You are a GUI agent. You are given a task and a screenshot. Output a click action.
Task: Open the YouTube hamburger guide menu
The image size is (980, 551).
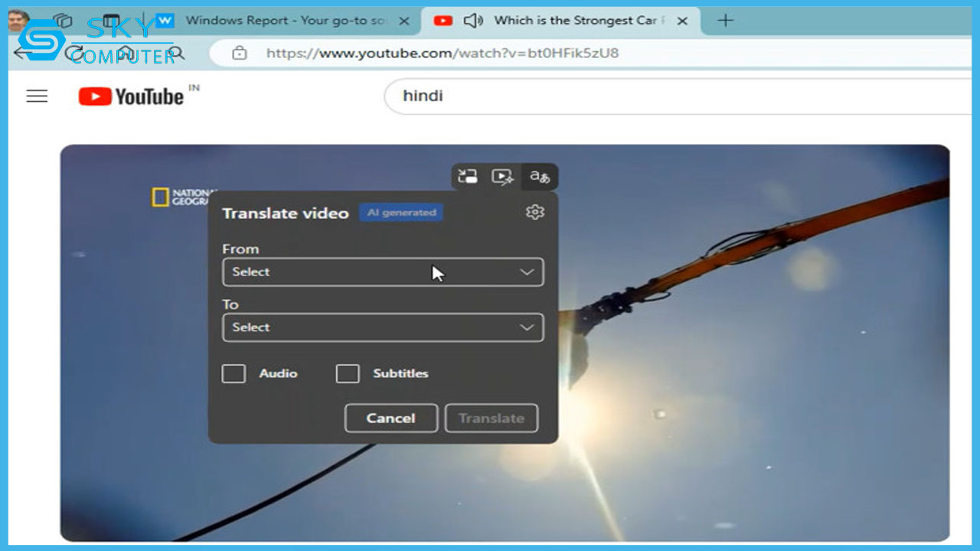37,96
